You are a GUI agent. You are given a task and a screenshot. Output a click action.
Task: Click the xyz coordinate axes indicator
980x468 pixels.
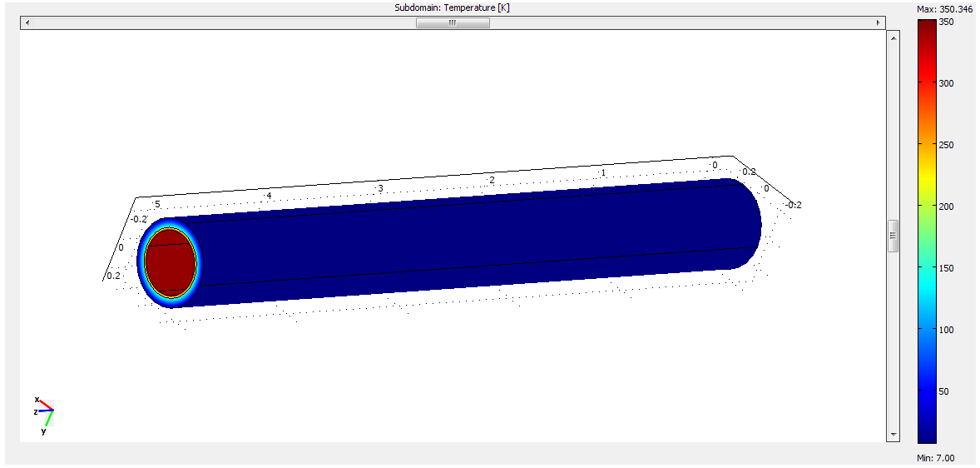click(x=44, y=414)
